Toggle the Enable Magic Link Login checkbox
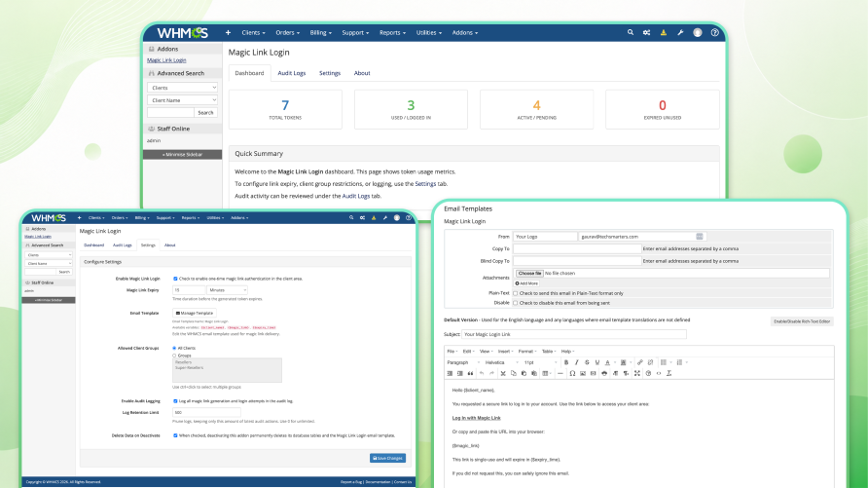Screen dimensions: 868x488 point(175,279)
